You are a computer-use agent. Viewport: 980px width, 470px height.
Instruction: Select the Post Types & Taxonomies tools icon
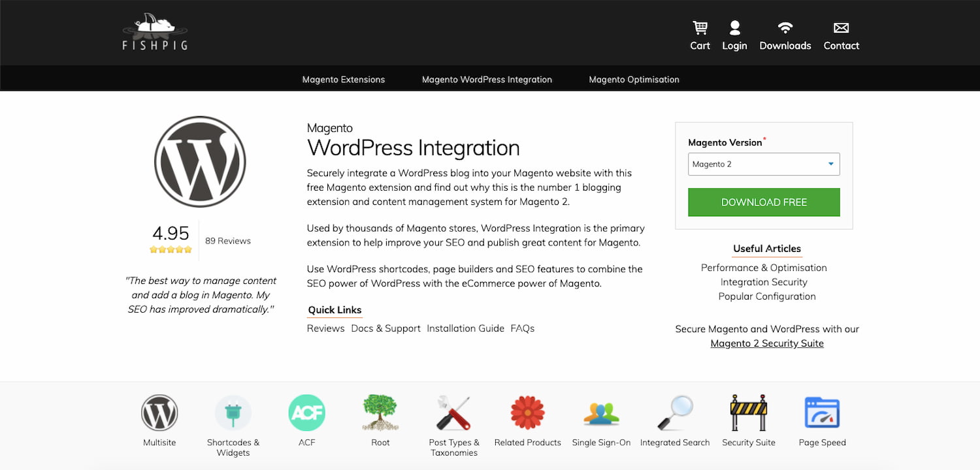(x=454, y=413)
